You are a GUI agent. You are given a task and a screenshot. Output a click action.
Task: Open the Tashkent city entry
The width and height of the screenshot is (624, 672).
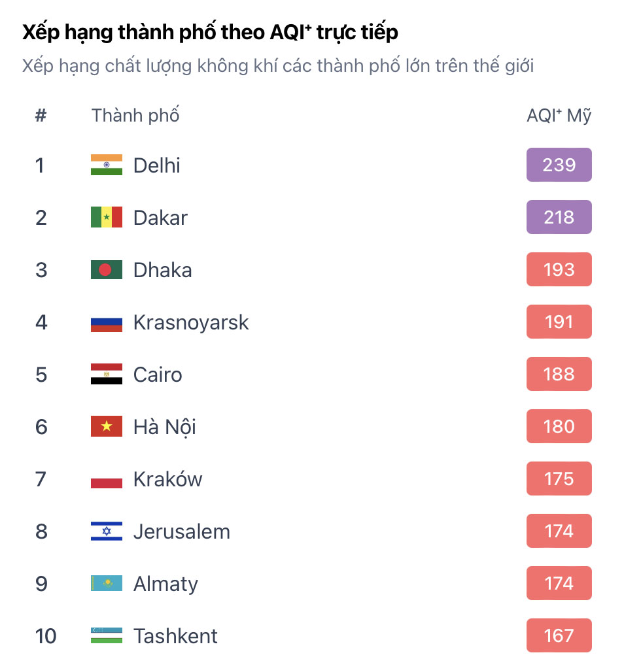click(x=175, y=635)
